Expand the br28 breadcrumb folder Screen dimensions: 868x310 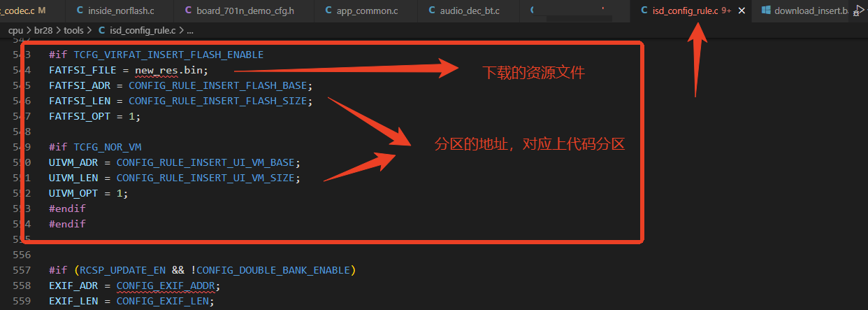(43, 30)
